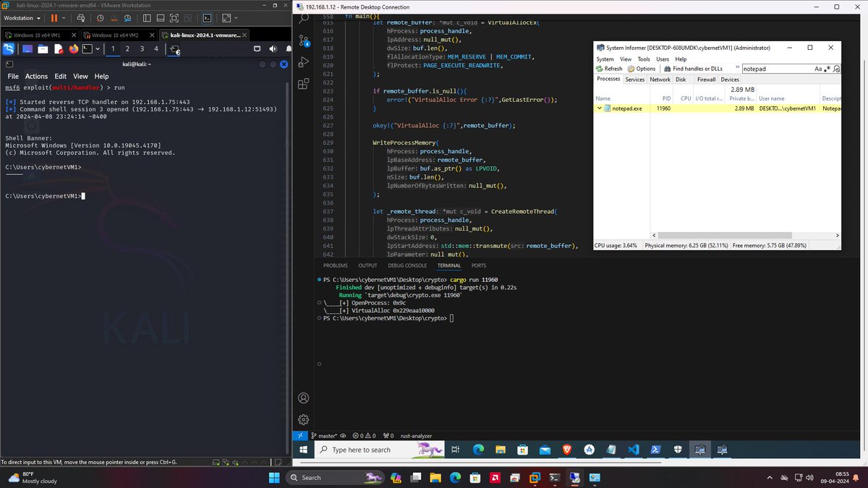This screenshot has width=868, height=488.
Task: Launch Firefox from the Kali panel
Action: pyautogui.click(x=73, y=48)
